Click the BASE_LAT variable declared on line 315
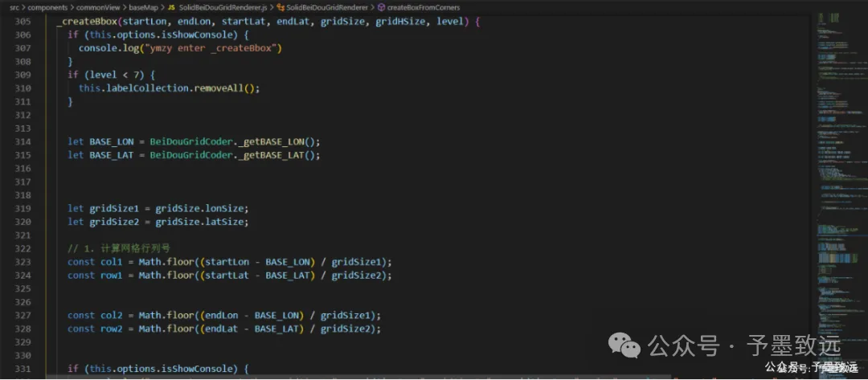The height and width of the screenshot is (380, 868). tap(111, 155)
